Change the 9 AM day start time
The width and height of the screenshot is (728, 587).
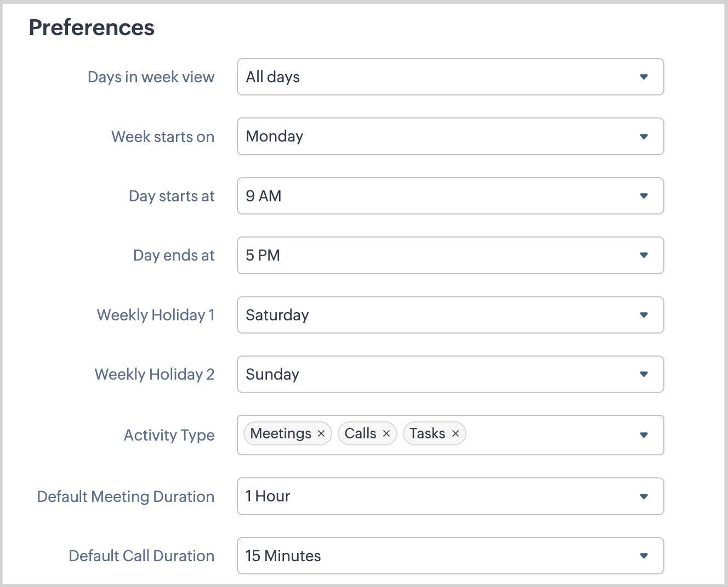pyautogui.click(x=439, y=196)
